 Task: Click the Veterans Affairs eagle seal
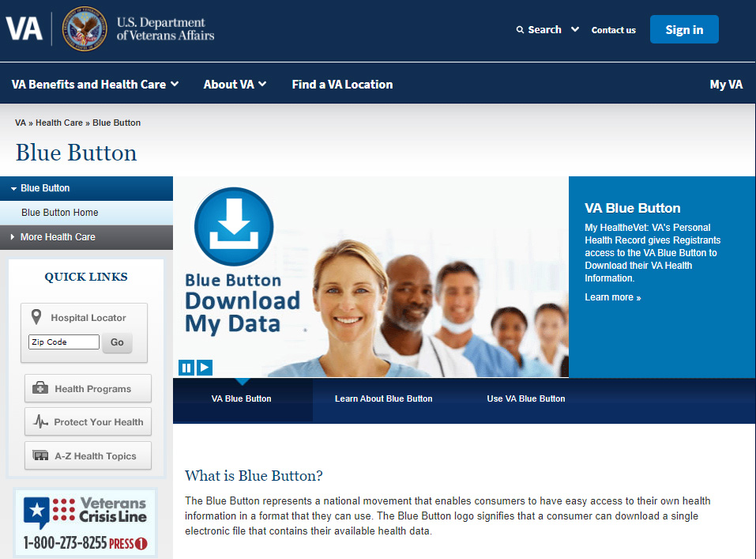(x=85, y=29)
